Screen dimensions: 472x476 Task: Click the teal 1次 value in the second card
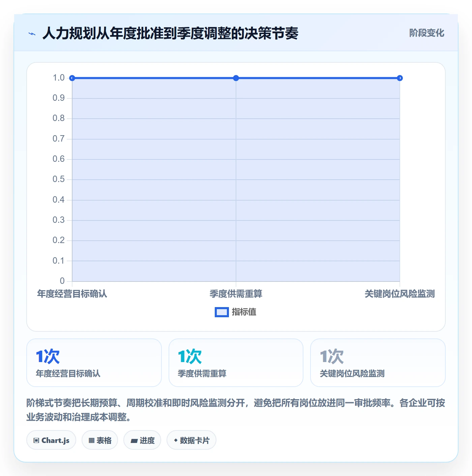pos(190,357)
